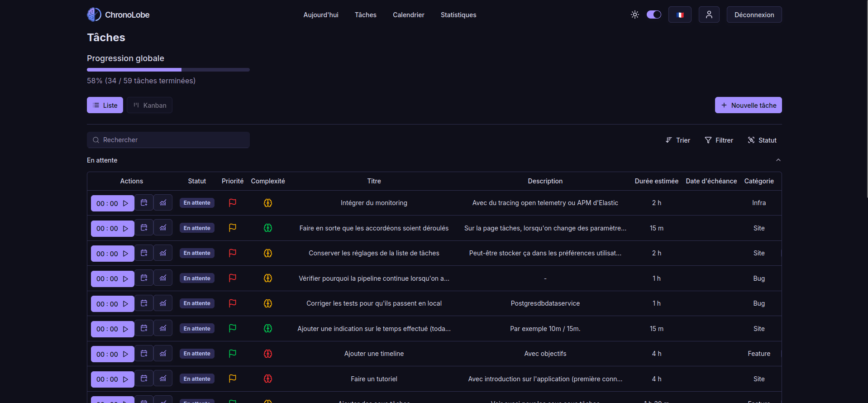Click the calendar icon for Intégrer du monitoring
Image resolution: width=868 pixels, height=403 pixels.
pyautogui.click(x=144, y=203)
